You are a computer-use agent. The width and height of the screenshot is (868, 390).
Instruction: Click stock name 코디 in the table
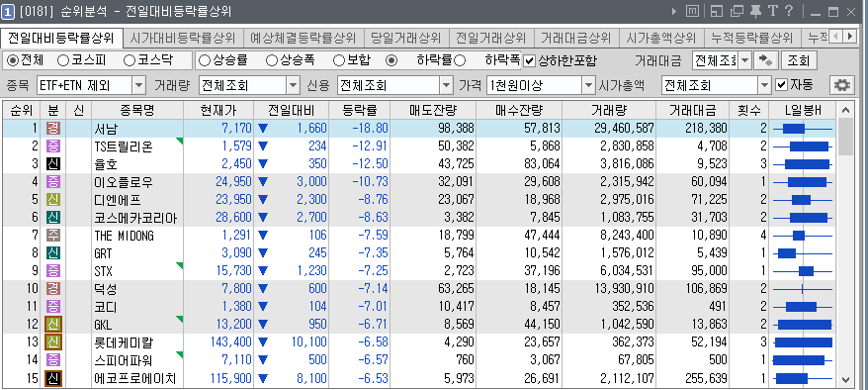click(106, 306)
